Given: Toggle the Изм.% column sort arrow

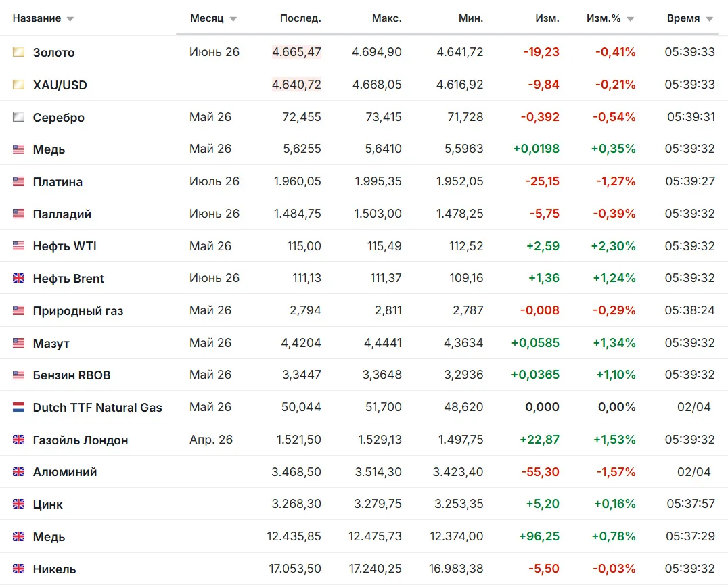Looking at the screenshot, I should [x=630, y=19].
